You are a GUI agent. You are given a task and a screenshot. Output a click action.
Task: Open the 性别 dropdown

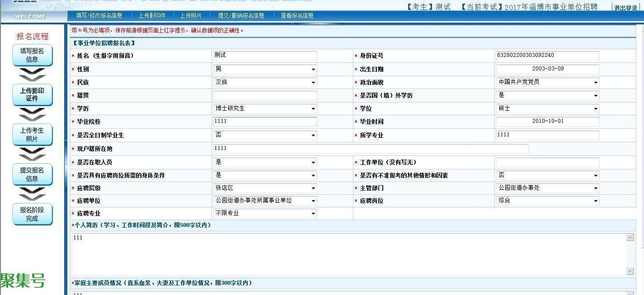(x=265, y=69)
